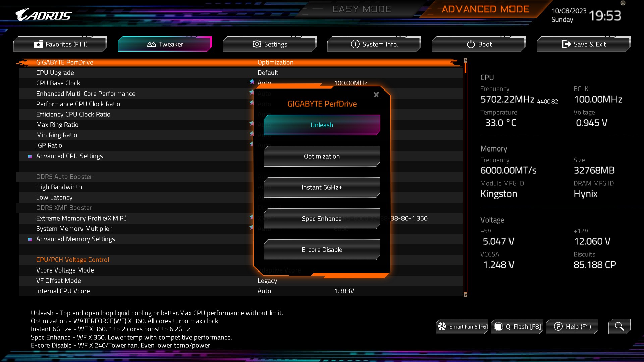Click the favorite star beside CPU Base Clock
This screenshot has height=362, width=644.
(252, 81)
